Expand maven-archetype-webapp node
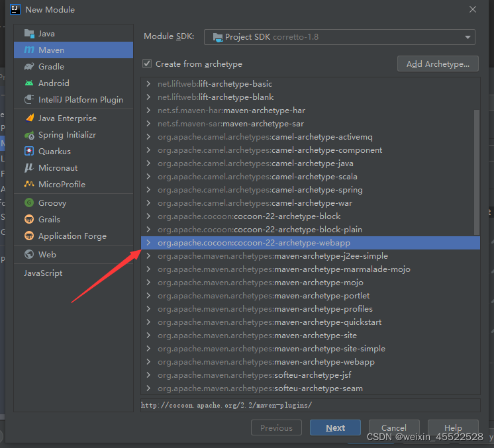 click(148, 362)
